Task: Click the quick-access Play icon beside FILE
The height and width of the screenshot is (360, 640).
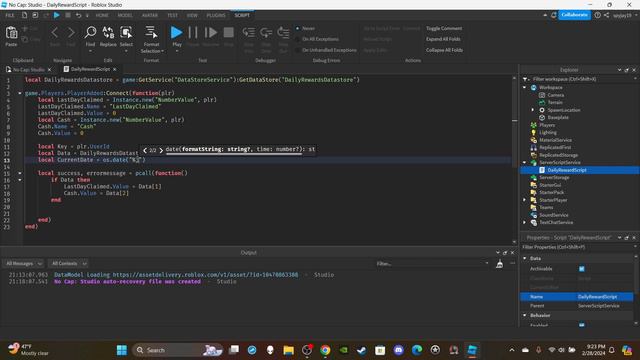Action: click(x=57, y=15)
